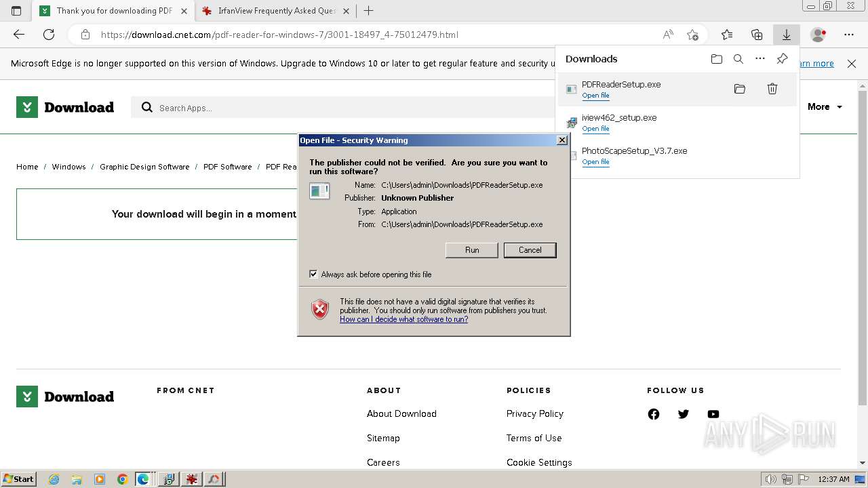Click the Windows breadcrumb link
868x488 pixels.
[x=69, y=167]
